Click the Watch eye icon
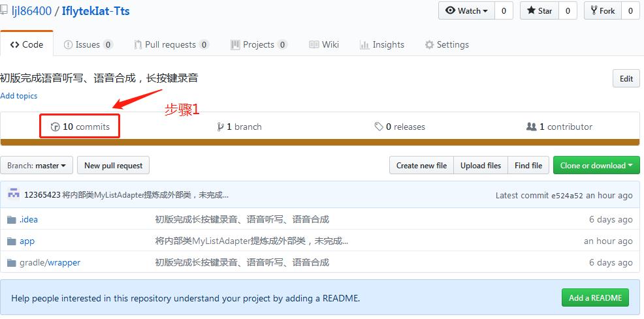This screenshot has height=319, width=644. click(x=450, y=10)
